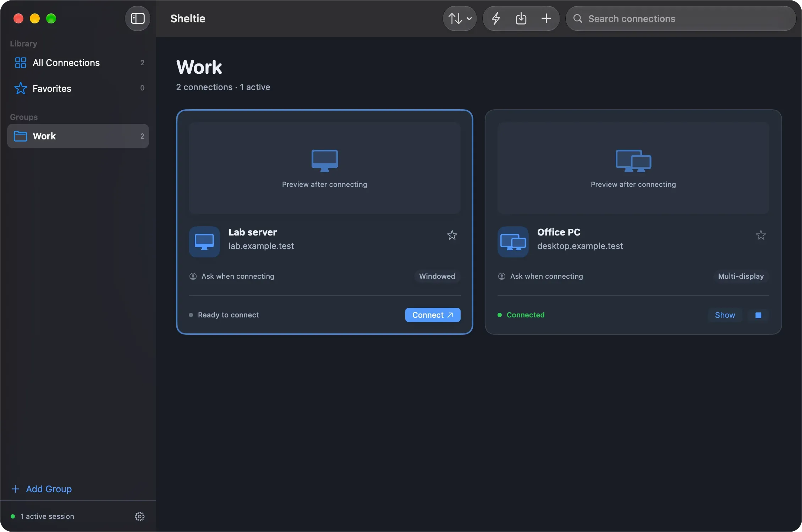Click the Connect button for Lab server
This screenshot has width=802, height=532.
coord(433,315)
